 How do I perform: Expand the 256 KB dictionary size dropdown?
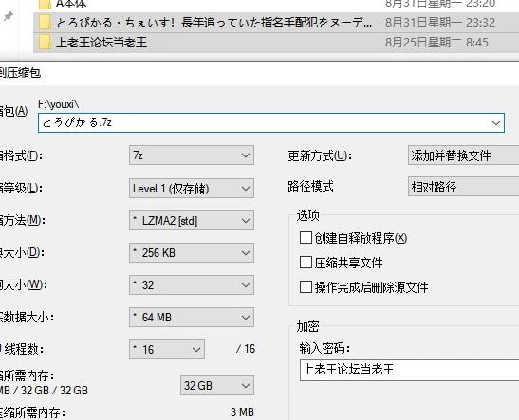[x=192, y=253]
